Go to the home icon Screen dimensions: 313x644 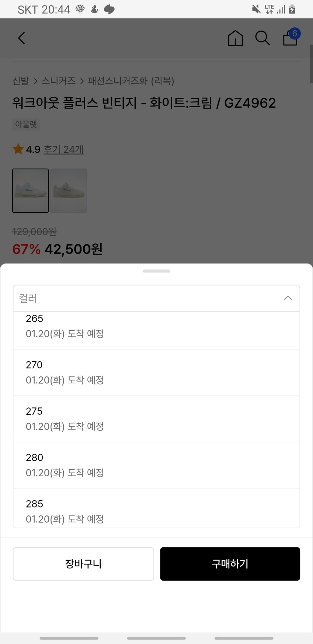[235, 38]
